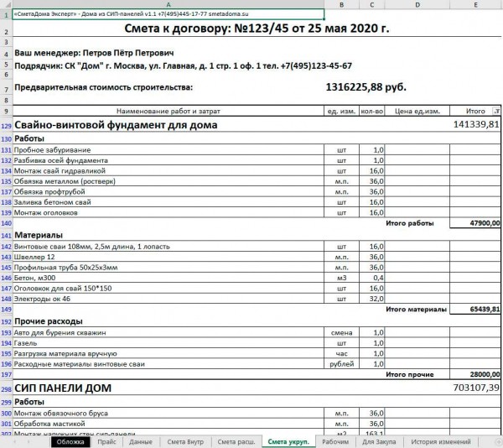Click row header 298
503x448 pixels.
6,389
